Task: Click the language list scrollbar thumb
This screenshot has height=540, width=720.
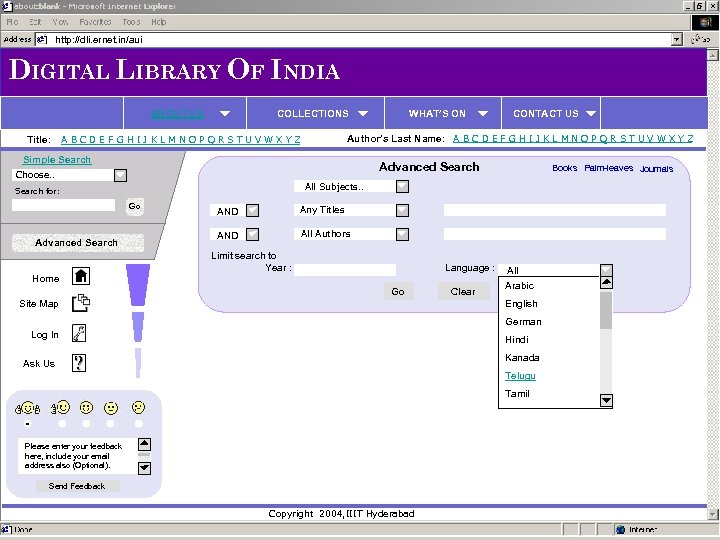Action: (x=606, y=310)
